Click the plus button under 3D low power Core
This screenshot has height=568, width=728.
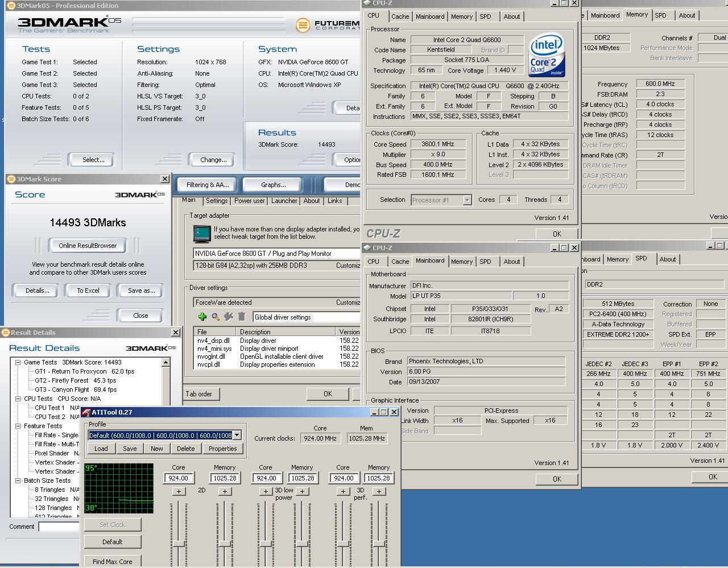pos(266,491)
